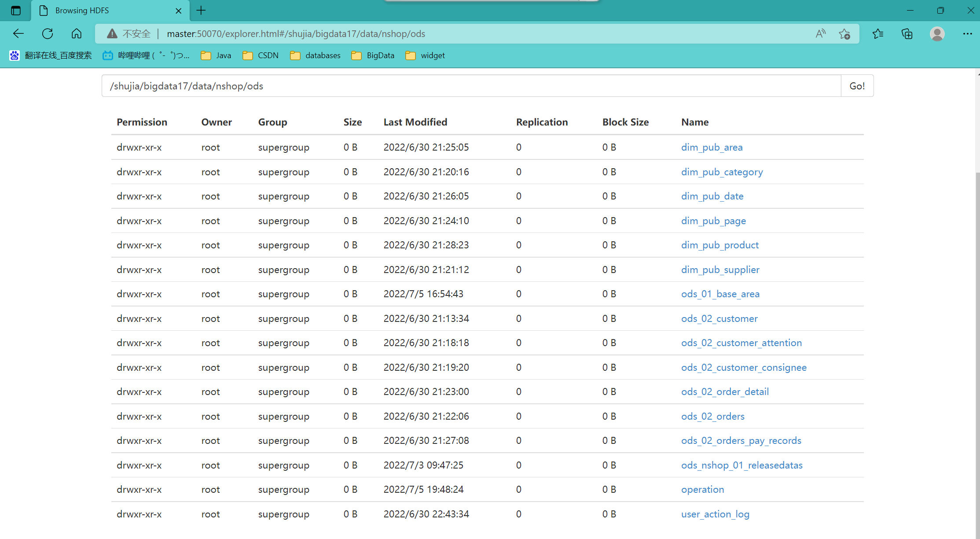Open the dim_pub_supplier directory
980x539 pixels.
720,270
